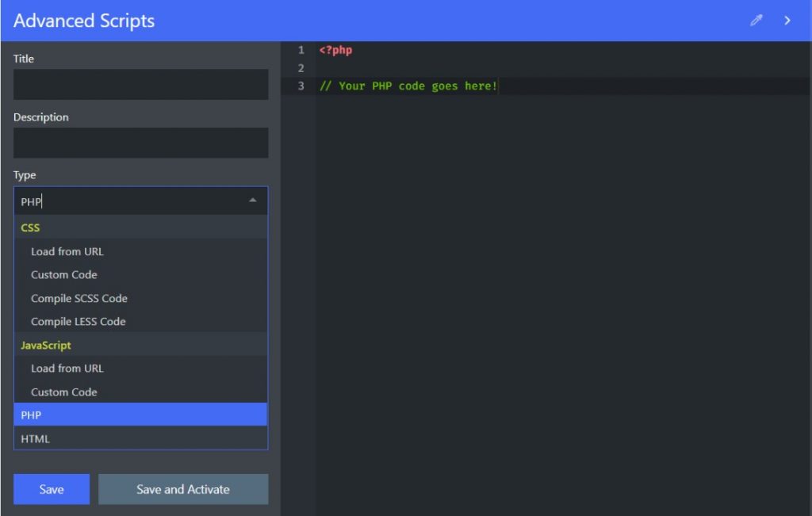
Task: Click the right chevron arrow in header
Action: (787, 21)
